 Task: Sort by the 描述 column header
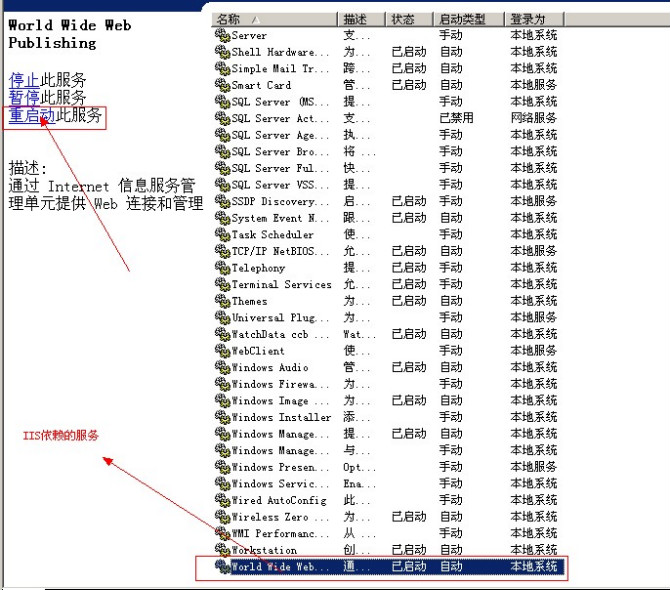coord(361,19)
